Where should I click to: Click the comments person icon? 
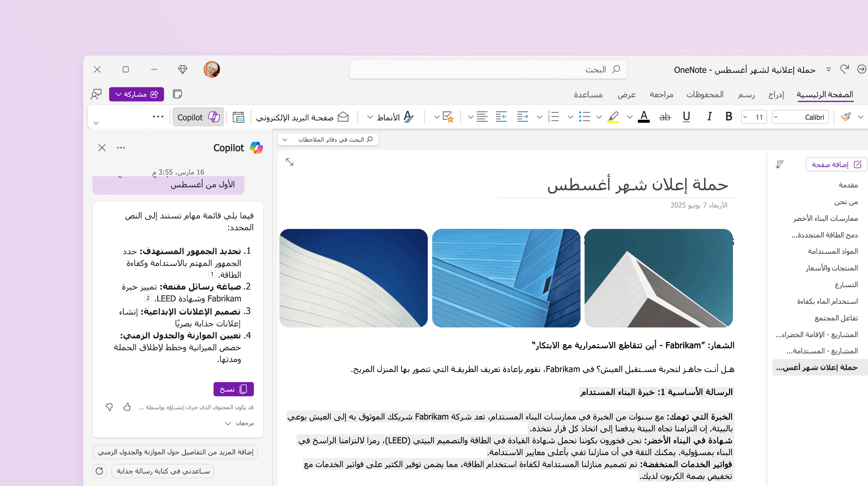[96, 94]
